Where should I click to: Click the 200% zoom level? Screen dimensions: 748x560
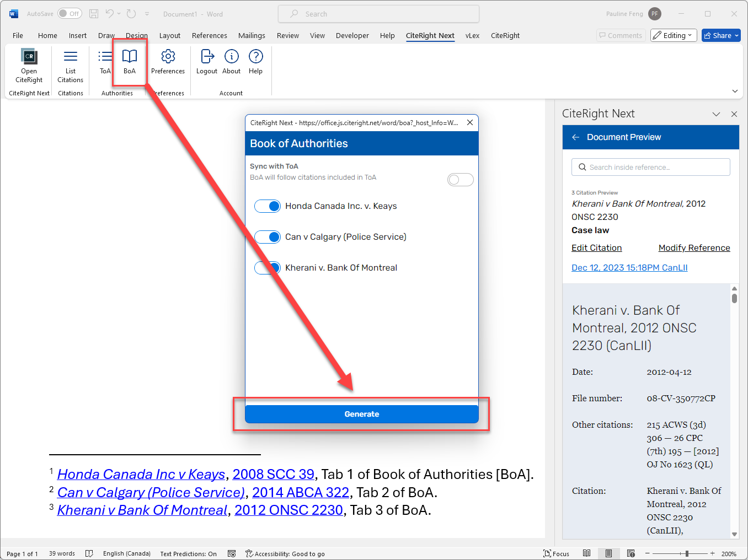(x=729, y=553)
